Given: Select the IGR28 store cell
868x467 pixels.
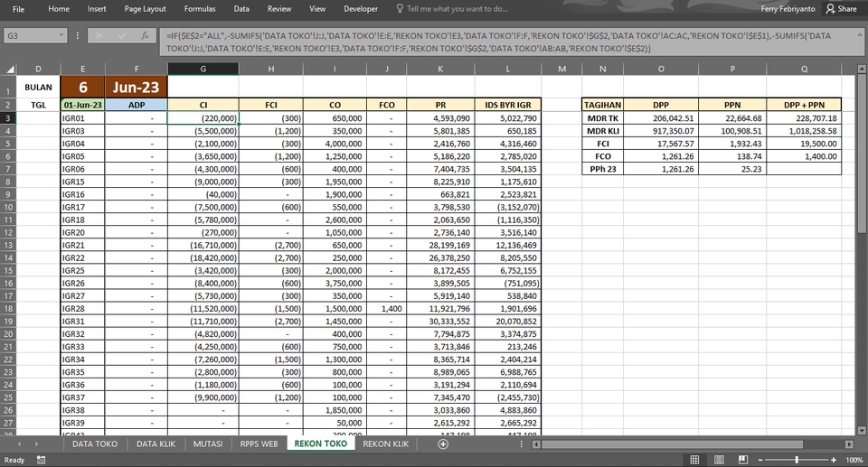Looking at the screenshot, I should (82, 309).
